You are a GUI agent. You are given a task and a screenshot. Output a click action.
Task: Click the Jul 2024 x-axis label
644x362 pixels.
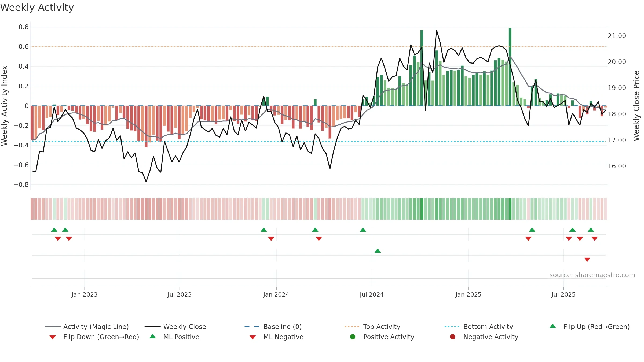click(372, 295)
